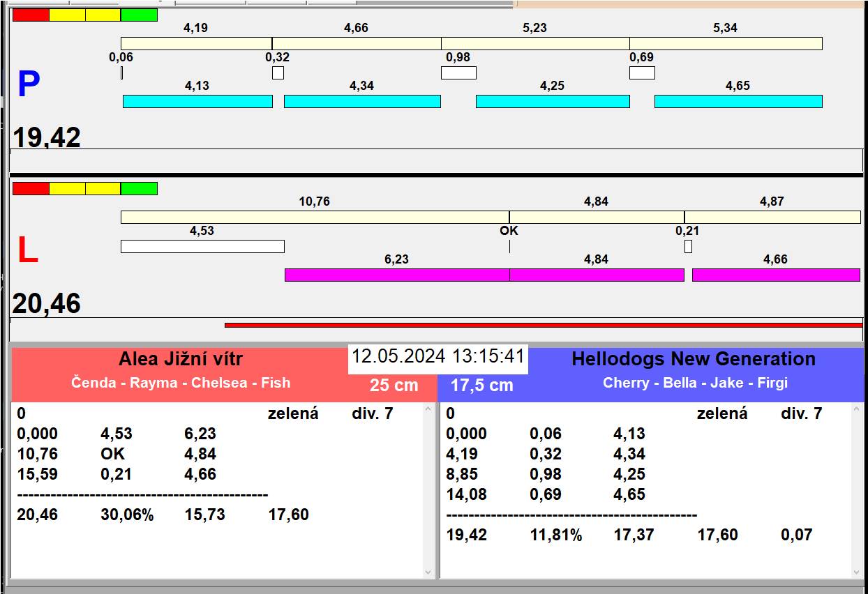Image resolution: width=868 pixels, height=594 pixels.
Task: Click the red L lane letter
Action: coord(27,251)
